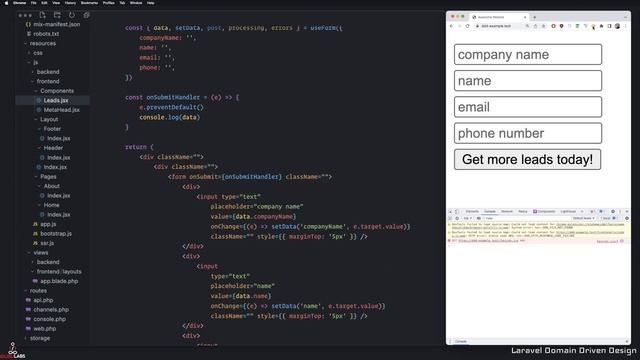This screenshot has width=640, height=360.
Task: Switch to the Network tab in DevTools
Action: coord(507,211)
